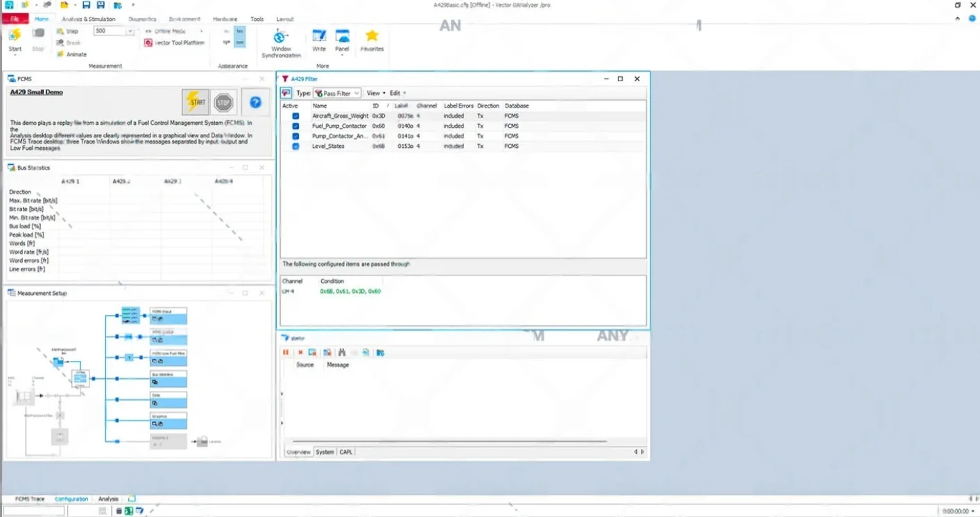
Task: Open the View menu in A429 Filter
Action: point(374,92)
